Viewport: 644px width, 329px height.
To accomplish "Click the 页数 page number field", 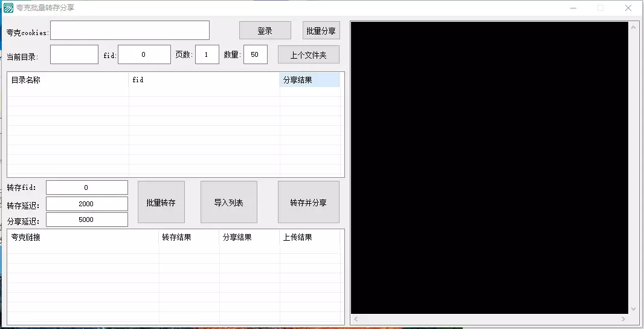I will point(207,54).
